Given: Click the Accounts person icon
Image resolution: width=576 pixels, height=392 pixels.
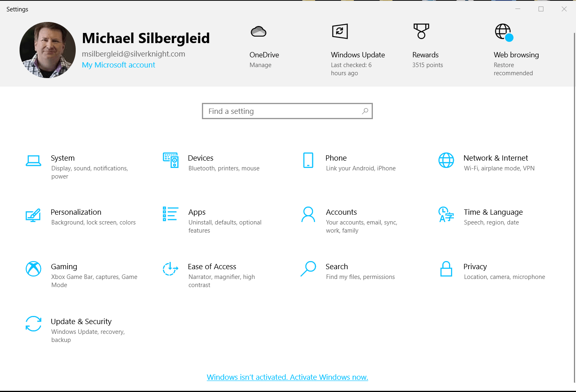Looking at the screenshot, I should 308,214.
